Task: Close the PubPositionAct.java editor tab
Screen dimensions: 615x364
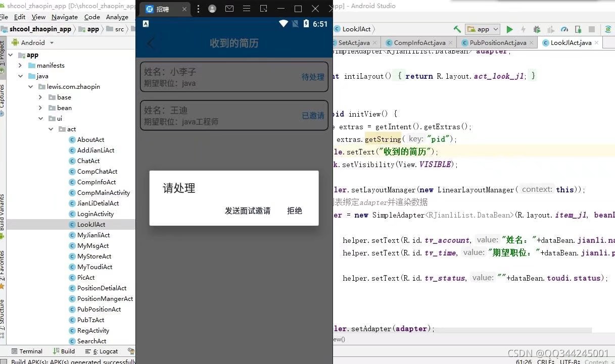Action: pos(532,43)
